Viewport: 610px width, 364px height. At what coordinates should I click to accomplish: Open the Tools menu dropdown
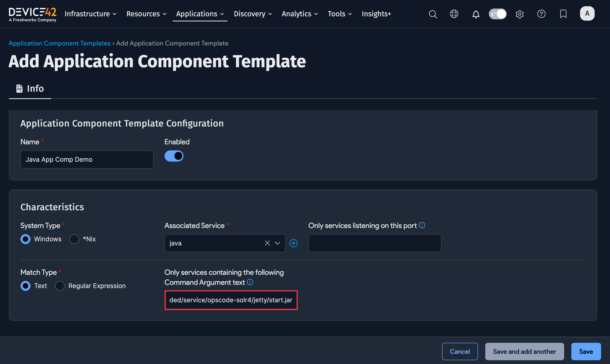(x=339, y=14)
